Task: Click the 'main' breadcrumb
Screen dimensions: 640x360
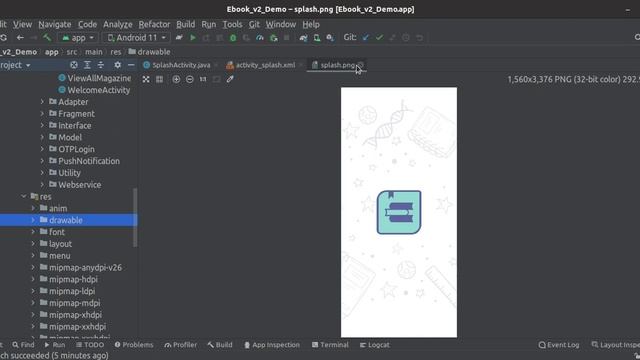Action: click(x=93, y=52)
